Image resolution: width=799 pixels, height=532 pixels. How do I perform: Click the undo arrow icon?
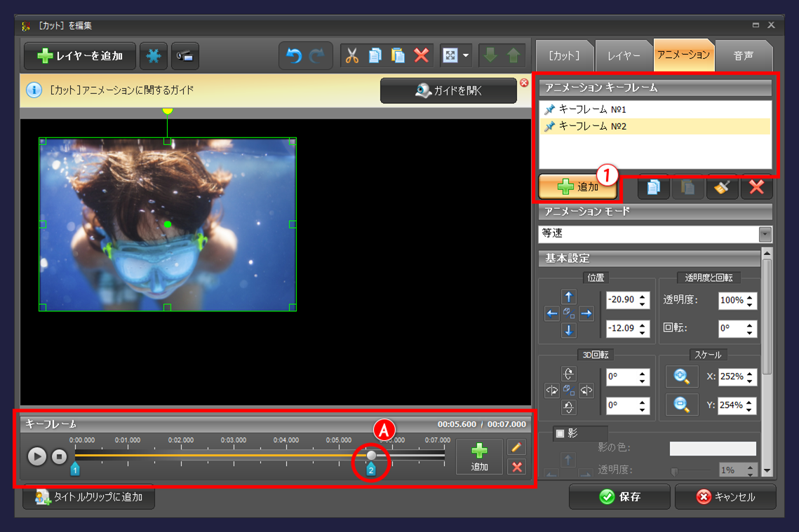pos(294,56)
